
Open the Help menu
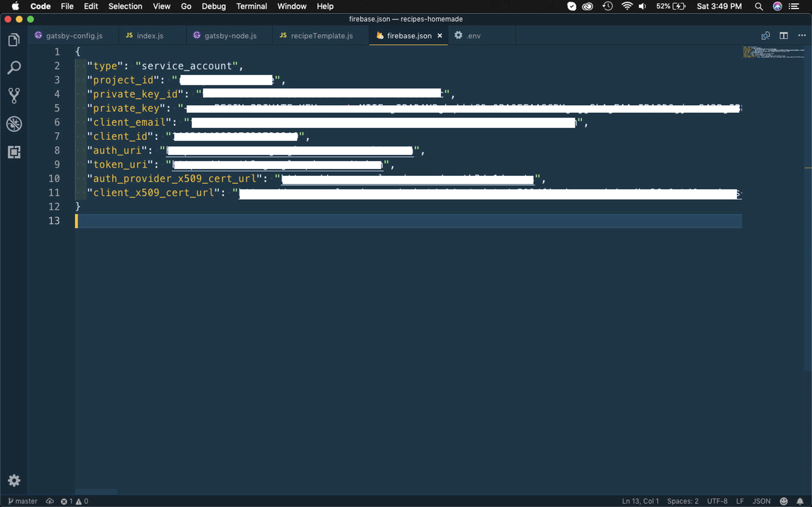tap(325, 6)
